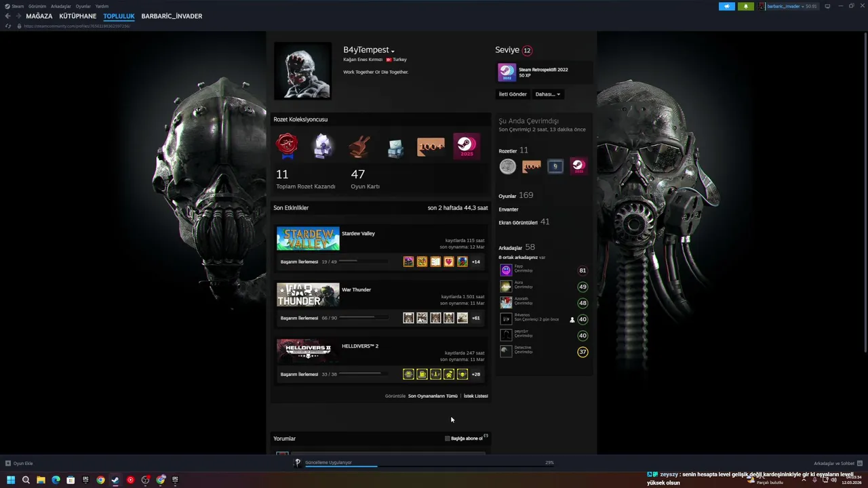Switch to KÜTÜPHANE tab
This screenshot has height=488, width=868.
tap(78, 16)
